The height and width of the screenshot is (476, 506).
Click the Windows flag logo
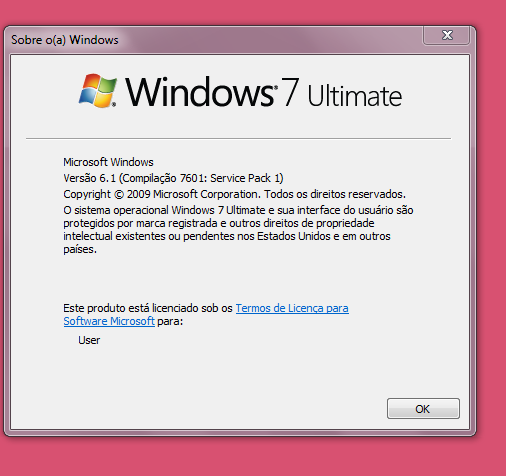pos(98,91)
